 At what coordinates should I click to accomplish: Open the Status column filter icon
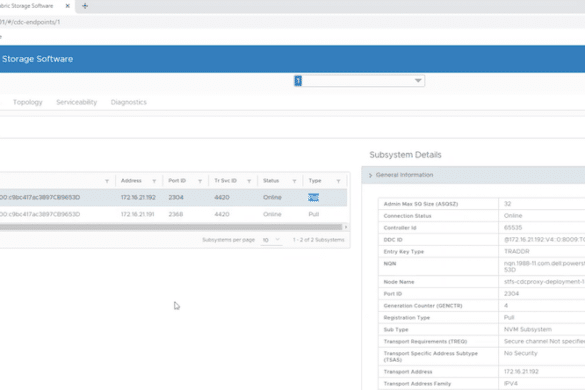click(x=294, y=181)
